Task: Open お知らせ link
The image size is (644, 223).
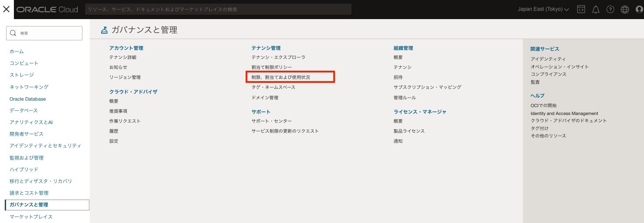Action: point(118,67)
